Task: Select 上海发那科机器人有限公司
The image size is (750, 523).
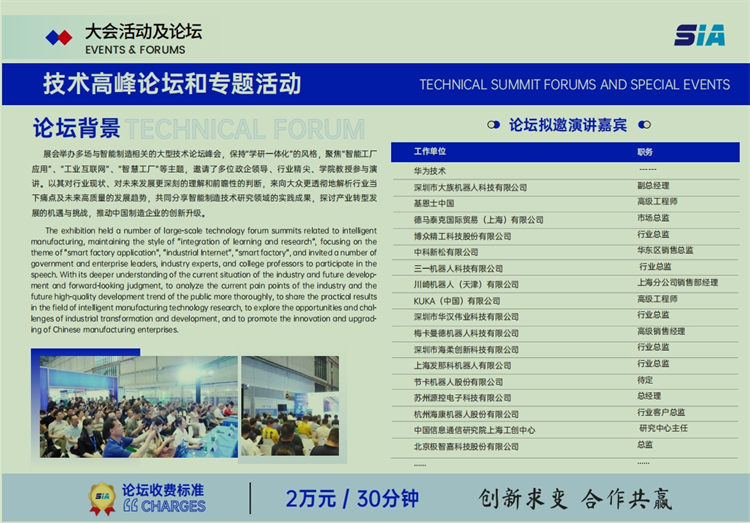Action: coord(462,366)
